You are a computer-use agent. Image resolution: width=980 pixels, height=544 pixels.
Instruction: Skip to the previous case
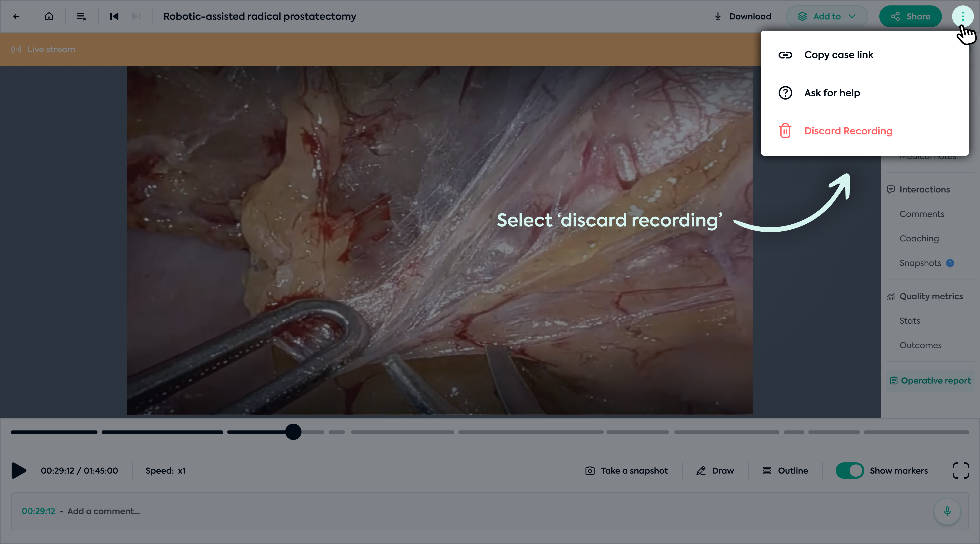click(114, 16)
